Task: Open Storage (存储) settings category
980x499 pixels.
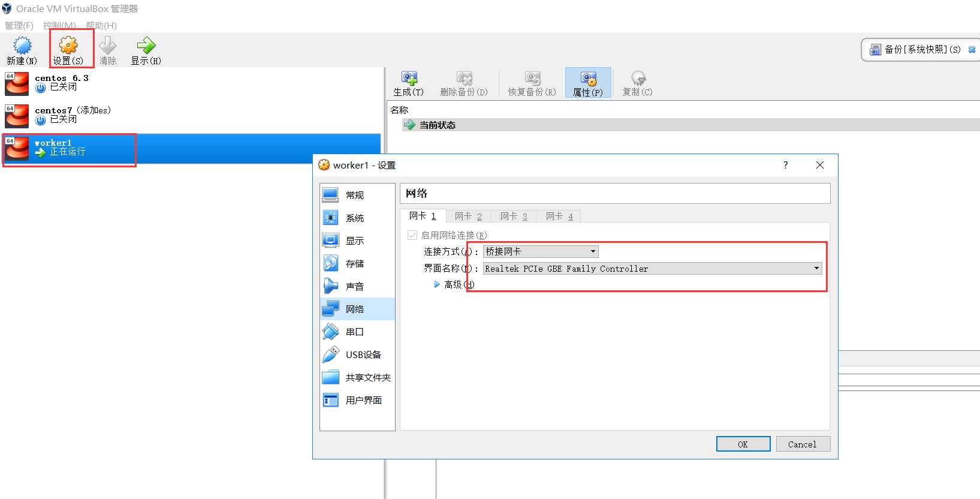Action: (x=357, y=263)
